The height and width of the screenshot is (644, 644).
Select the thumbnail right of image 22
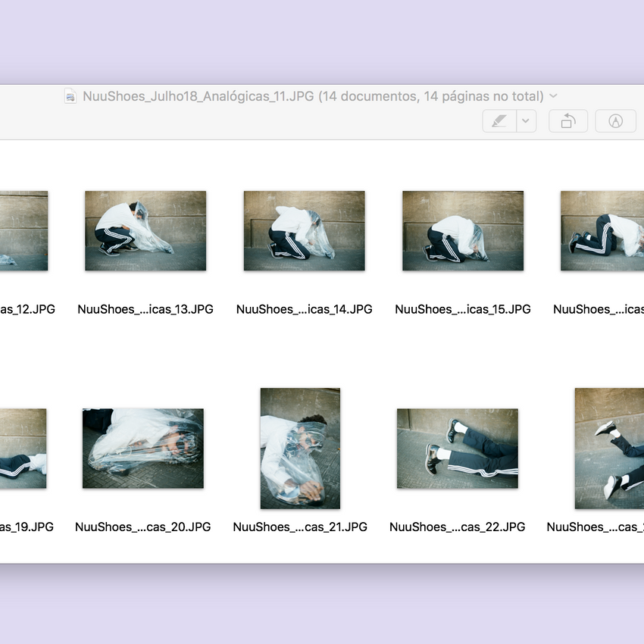609,449
